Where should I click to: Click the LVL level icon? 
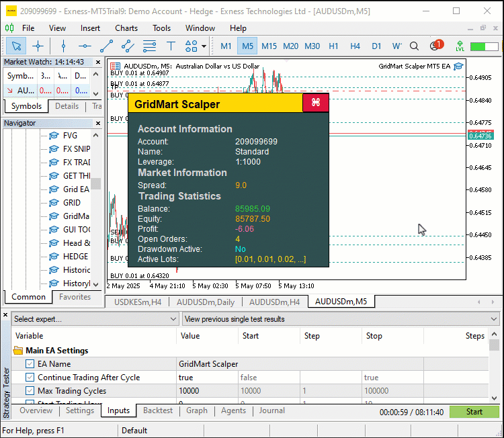(460, 46)
